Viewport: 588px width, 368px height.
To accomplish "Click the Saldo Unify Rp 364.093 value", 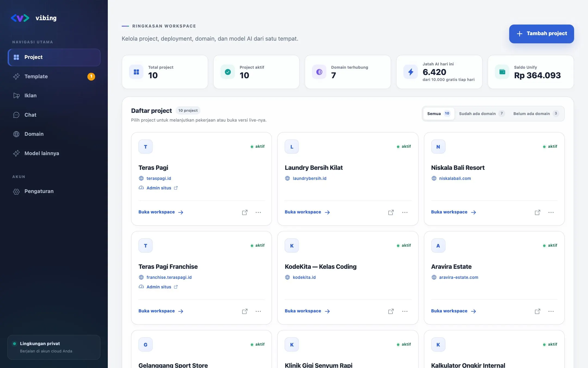I will tap(537, 76).
